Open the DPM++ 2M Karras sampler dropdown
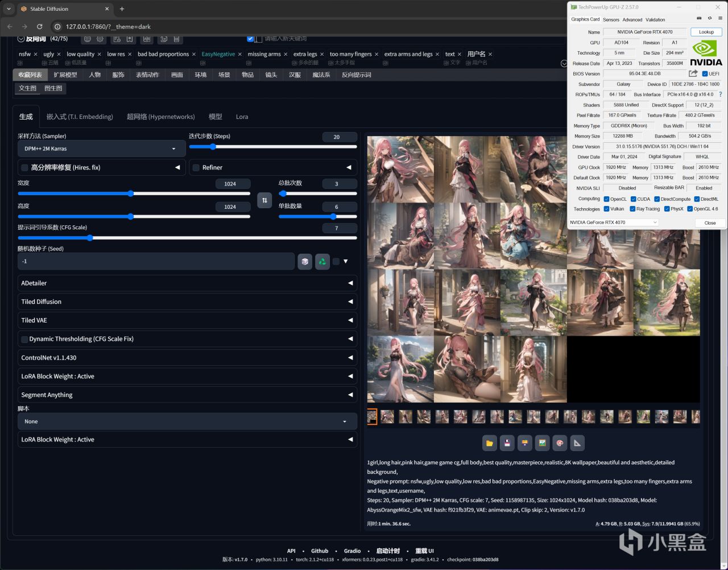The height and width of the screenshot is (570, 728). pyautogui.click(x=101, y=148)
